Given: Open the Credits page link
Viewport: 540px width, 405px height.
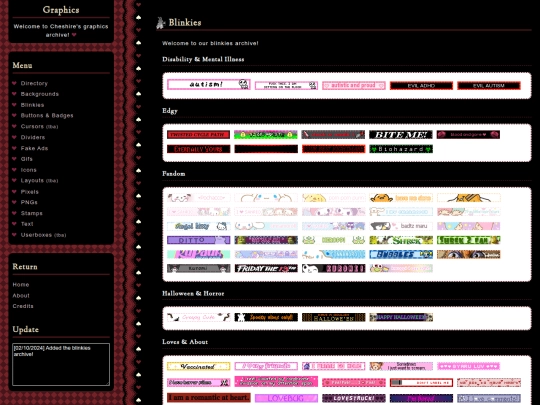Looking at the screenshot, I should [23, 306].
